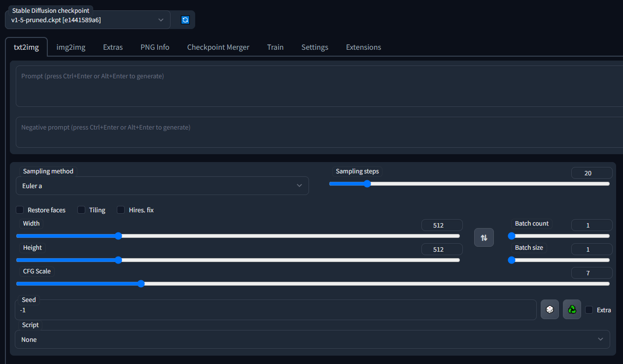Switch to the img2img tab

71,47
